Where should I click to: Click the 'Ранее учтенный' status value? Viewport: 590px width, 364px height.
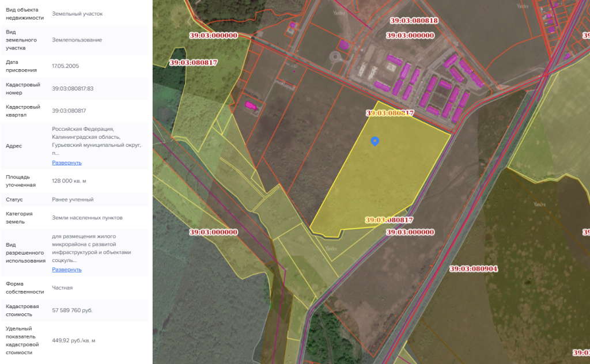coord(73,199)
